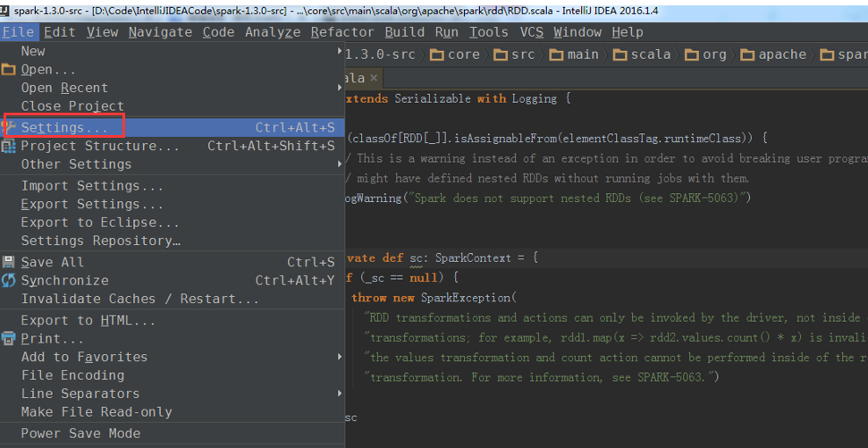Click the src breadcrumb folder
The image size is (868, 448).
click(x=515, y=55)
